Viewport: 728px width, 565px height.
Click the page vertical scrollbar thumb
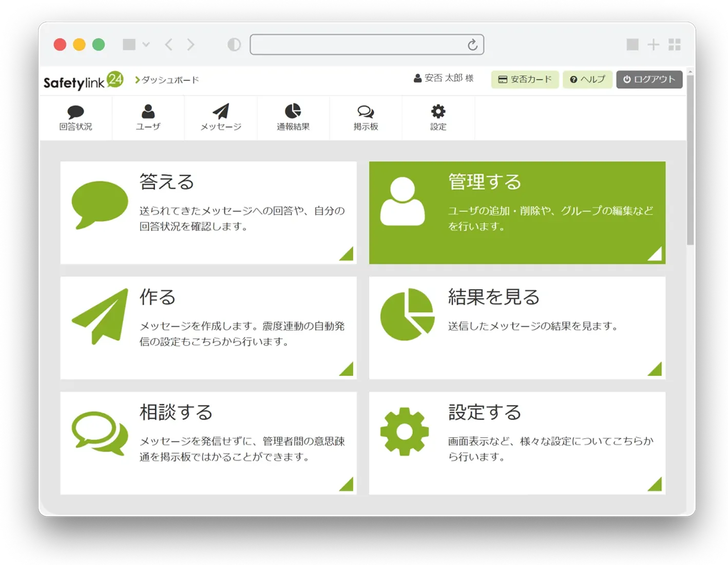(690, 159)
